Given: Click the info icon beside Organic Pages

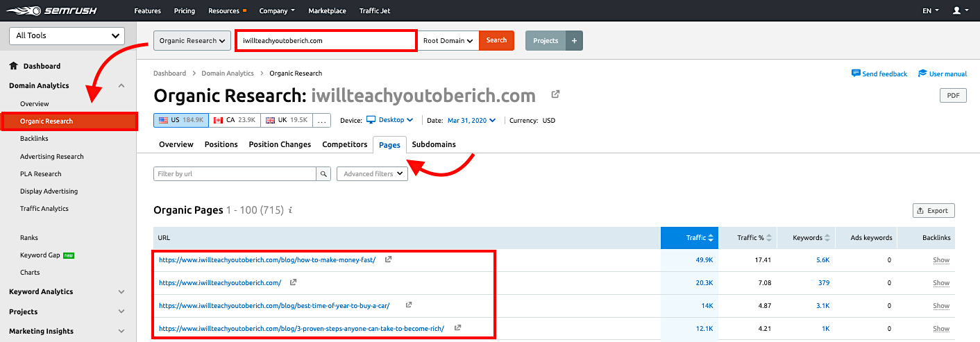Looking at the screenshot, I should [x=290, y=210].
